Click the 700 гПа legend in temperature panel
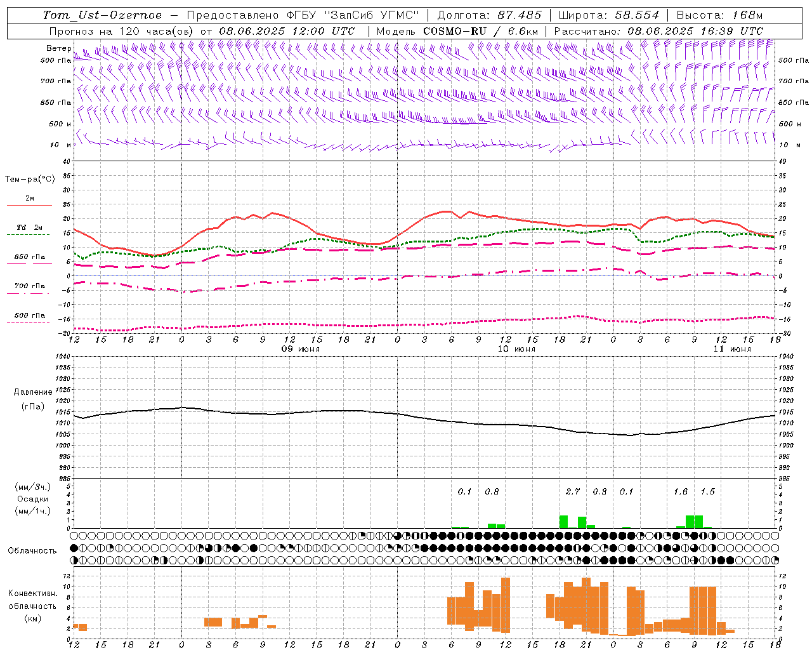Viewport: 812px width, 650px height. point(29,288)
